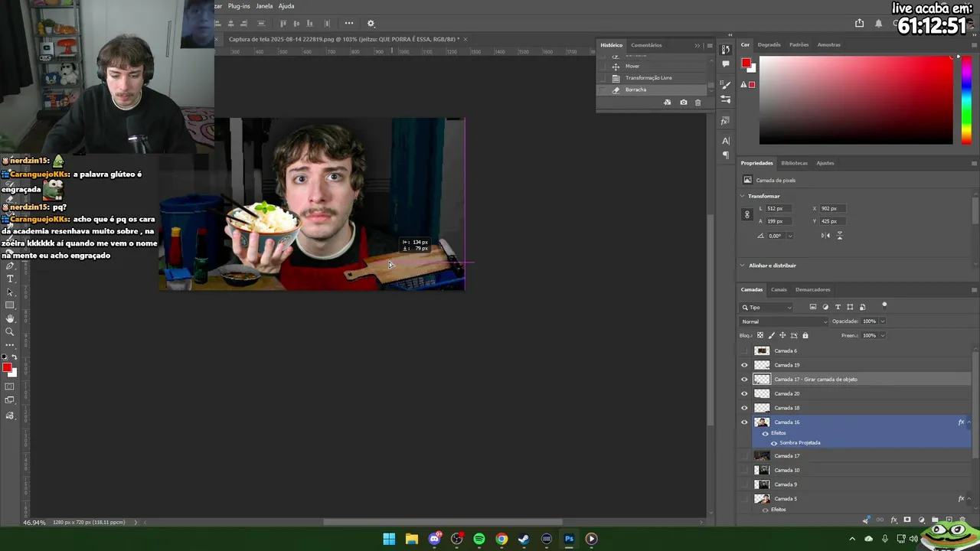Collapse the Transformar section
The width and height of the screenshot is (980, 551).
743,196
